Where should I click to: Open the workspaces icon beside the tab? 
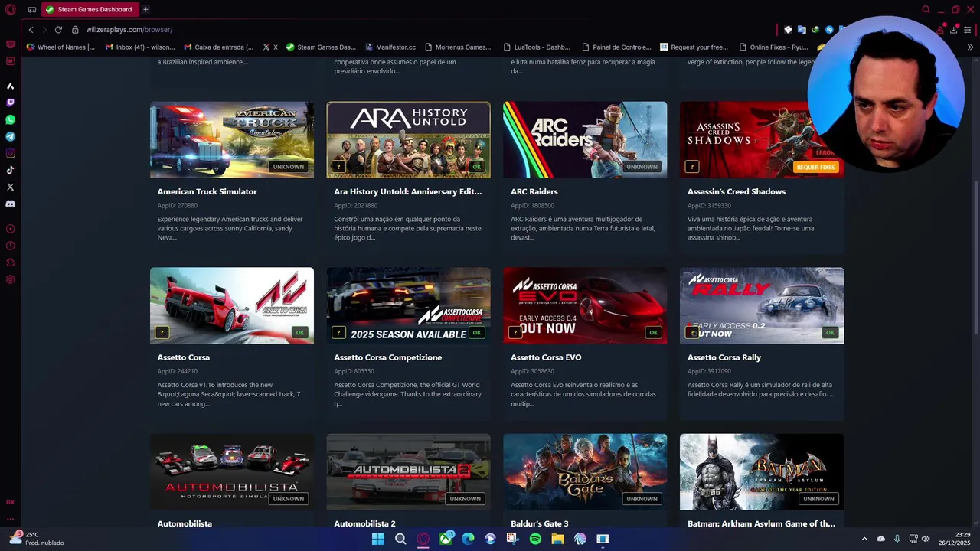point(31,9)
